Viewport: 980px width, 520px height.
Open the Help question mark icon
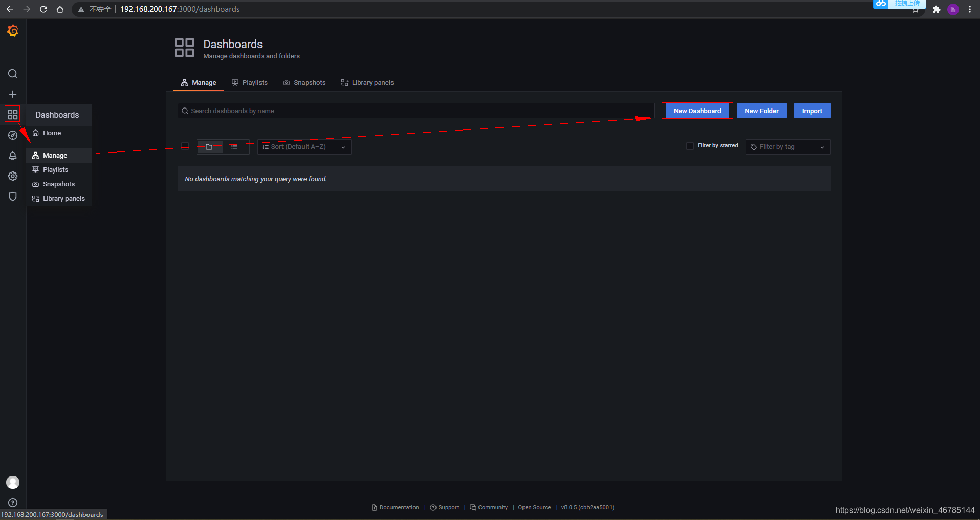coord(13,503)
